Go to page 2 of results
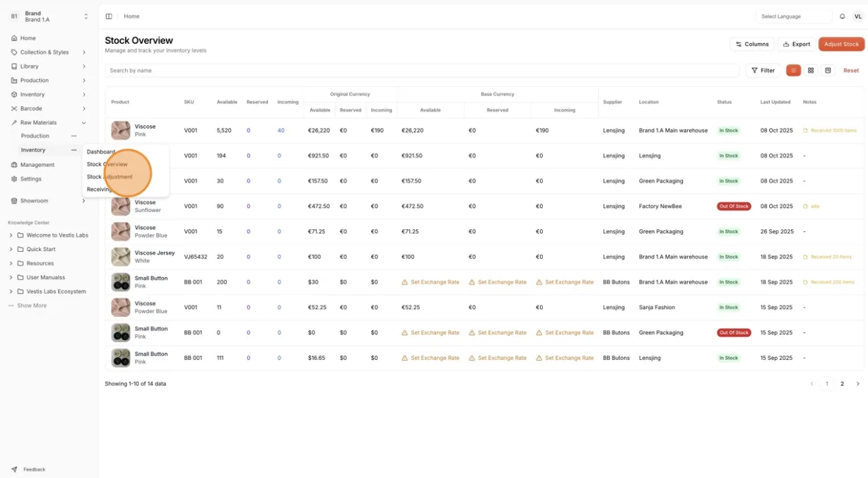 (842, 384)
